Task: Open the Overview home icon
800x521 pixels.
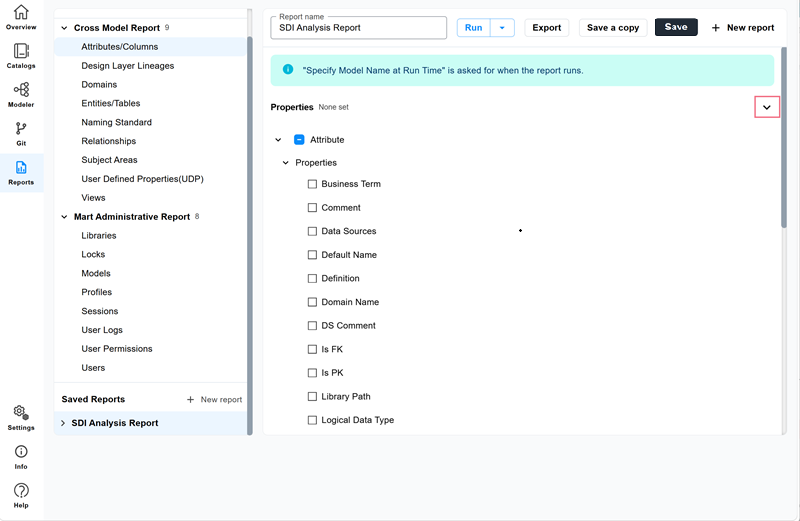Action: [x=21, y=12]
